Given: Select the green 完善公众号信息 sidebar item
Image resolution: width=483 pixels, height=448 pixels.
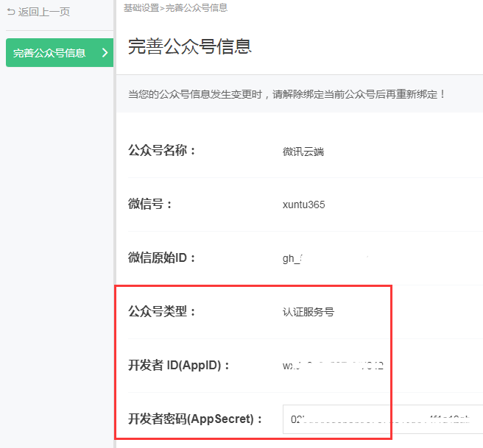Looking at the screenshot, I should click(50, 53).
